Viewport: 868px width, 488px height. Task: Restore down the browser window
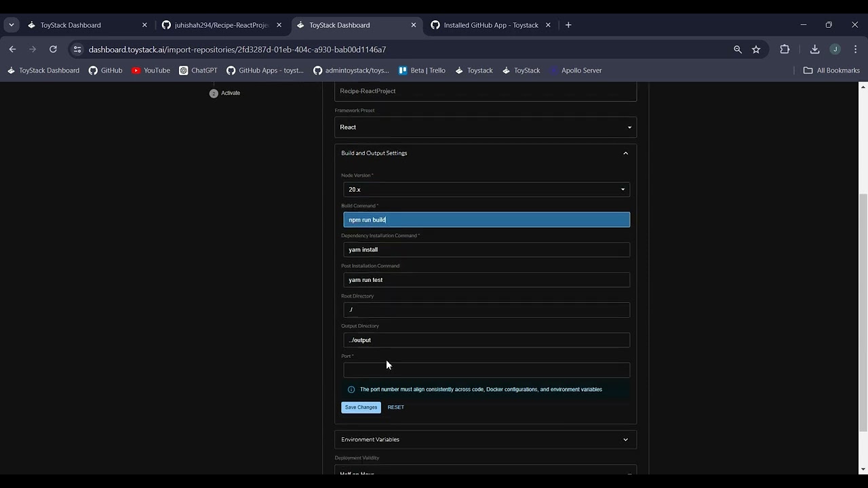pos(829,25)
